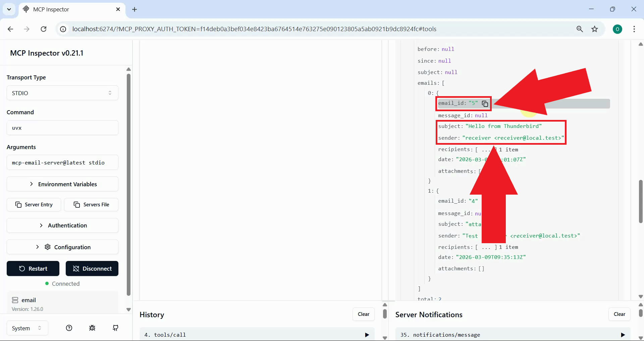Clear the Server Notifications list

(619, 314)
